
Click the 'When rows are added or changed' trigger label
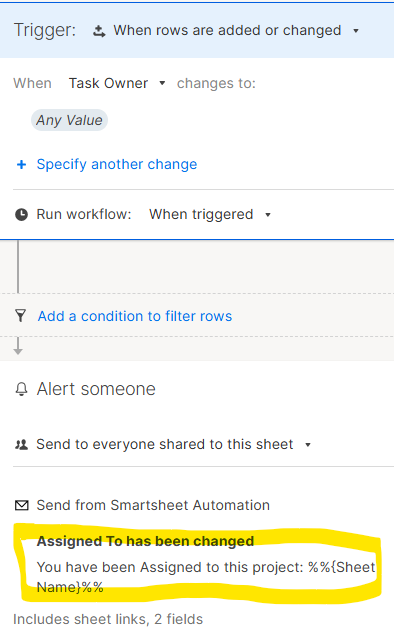[x=227, y=30]
